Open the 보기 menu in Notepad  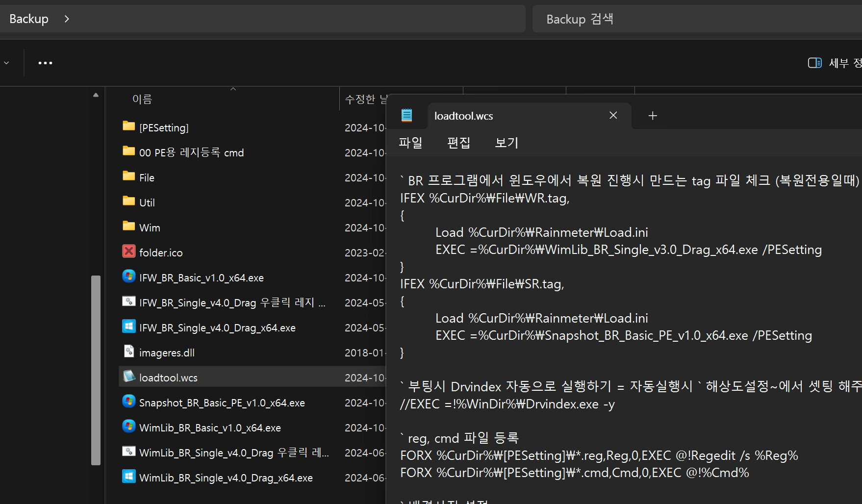coord(507,143)
